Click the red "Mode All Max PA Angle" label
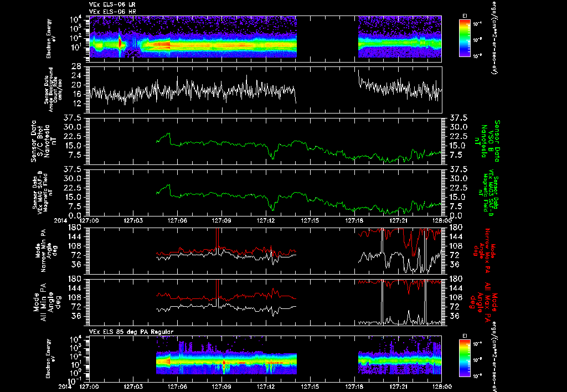Viewport: 567px width, 392px height. [x=484, y=302]
